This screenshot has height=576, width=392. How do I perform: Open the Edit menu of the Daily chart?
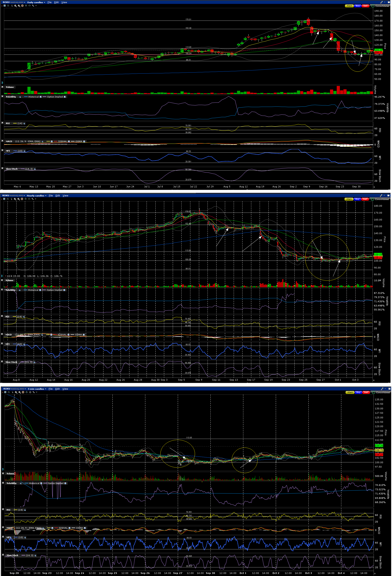[57, 2]
